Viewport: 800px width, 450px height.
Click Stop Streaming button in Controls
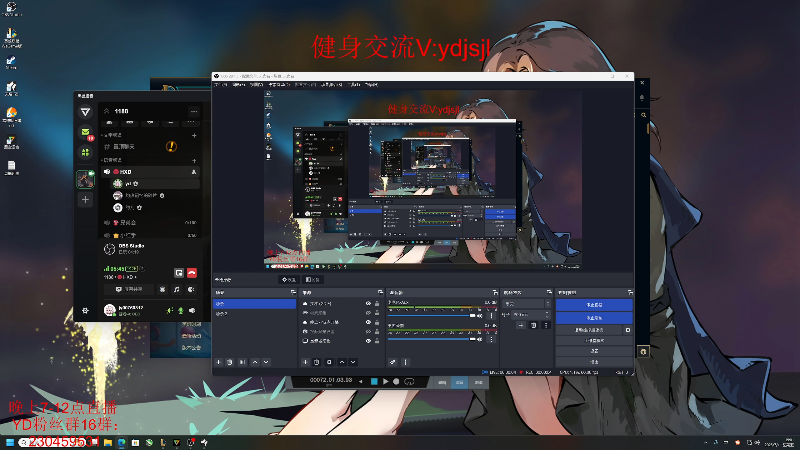pos(594,305)
